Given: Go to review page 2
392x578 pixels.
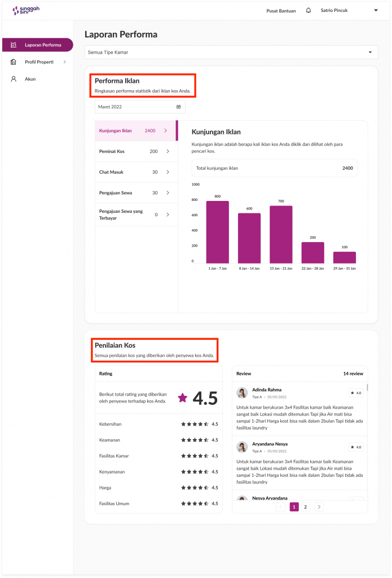Looking at the screenshot, I should [x=305, y=507].
